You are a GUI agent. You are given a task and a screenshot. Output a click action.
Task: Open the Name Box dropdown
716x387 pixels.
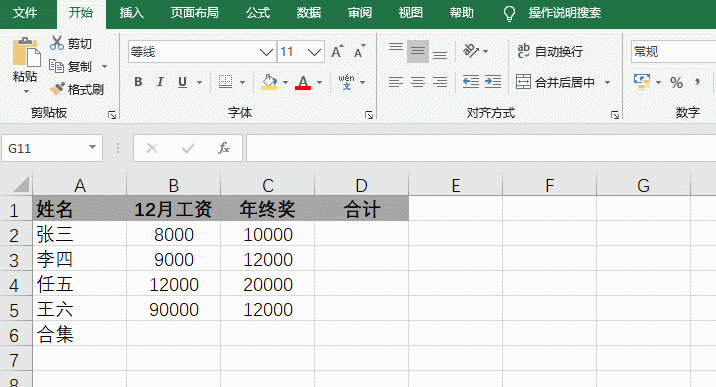92,147
